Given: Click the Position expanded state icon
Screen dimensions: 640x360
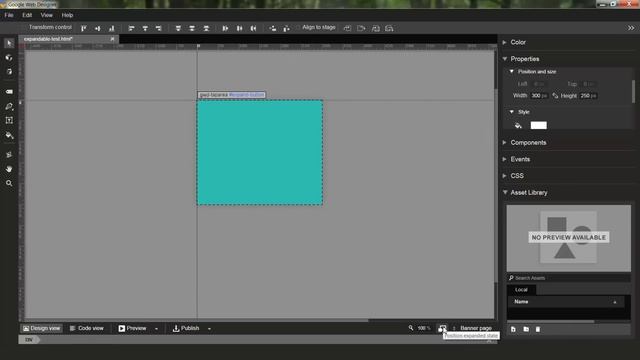Looking at the screenshot, I should (442, 328).
